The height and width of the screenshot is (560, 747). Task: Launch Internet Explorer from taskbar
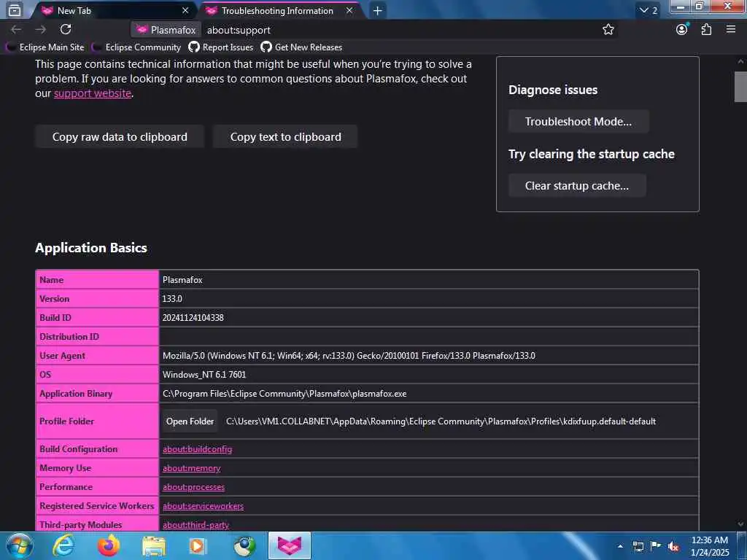point(63,545)
